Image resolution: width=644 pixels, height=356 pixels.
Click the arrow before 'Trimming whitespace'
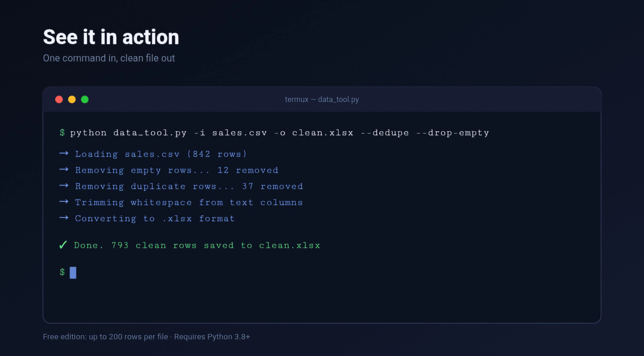click(64, 202)
